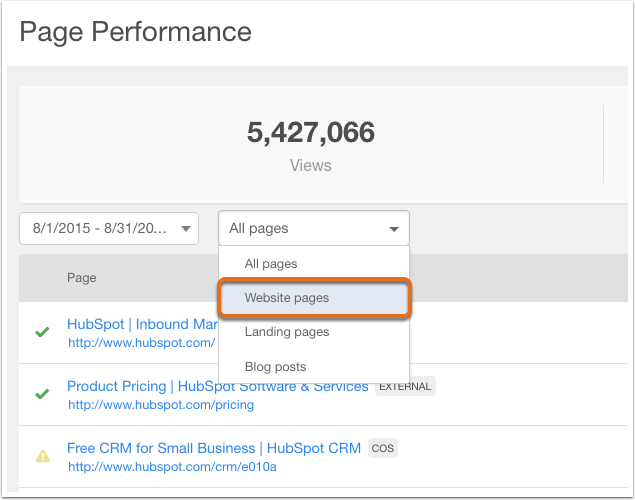Click green checkmark beside Product Pricing page
The width and height of the screenshot is (635, 500).
click(42, 394)
